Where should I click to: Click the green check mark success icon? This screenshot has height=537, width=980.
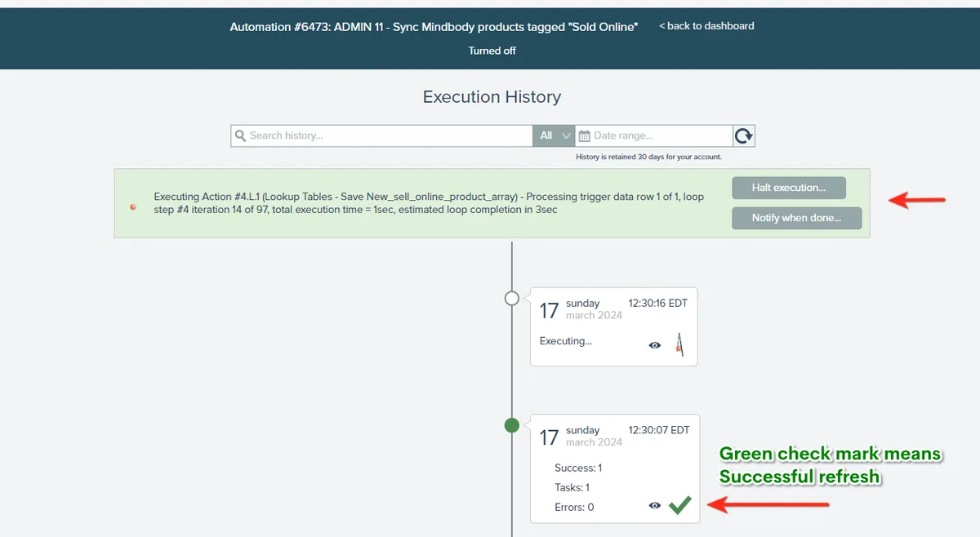click(679, 506)
